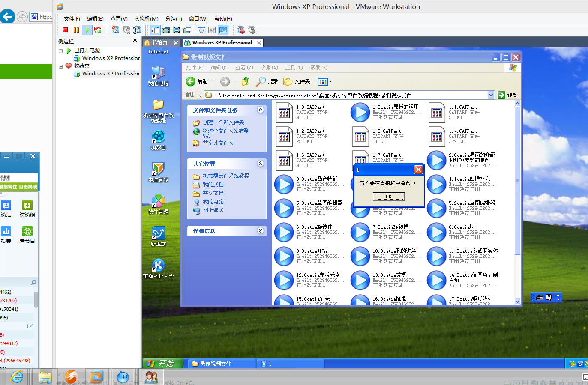The width and height of the screenshot is (588, 385).
Task: Click the up one folder icon
Action: pos(246,81)
